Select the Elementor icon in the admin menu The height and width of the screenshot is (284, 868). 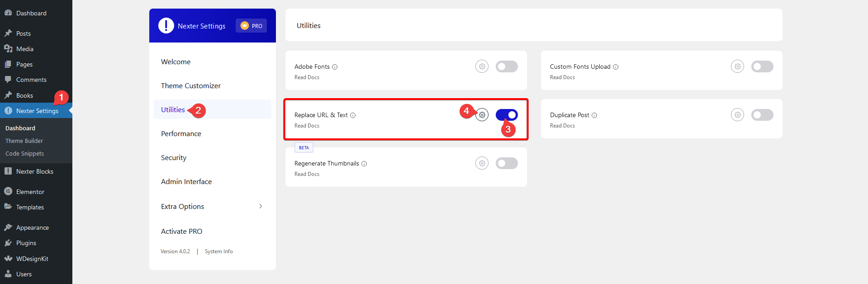pyautogui.click(x=9, y=191)
